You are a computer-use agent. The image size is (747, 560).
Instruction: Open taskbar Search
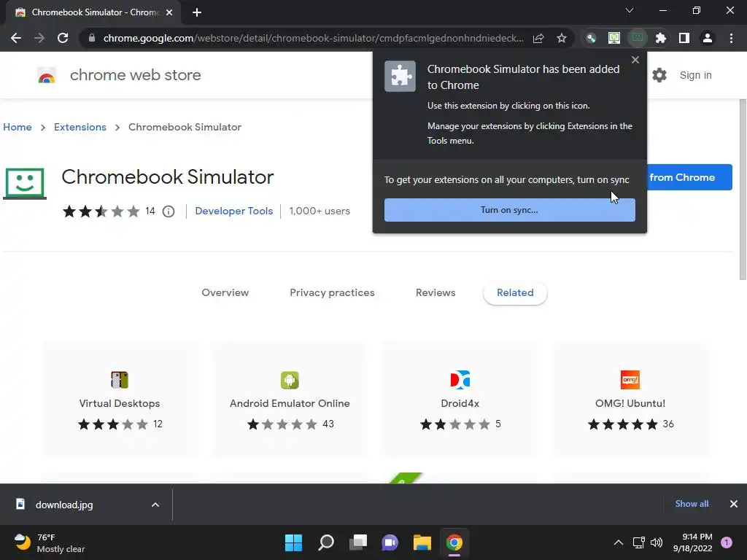(x=326, y=542)
